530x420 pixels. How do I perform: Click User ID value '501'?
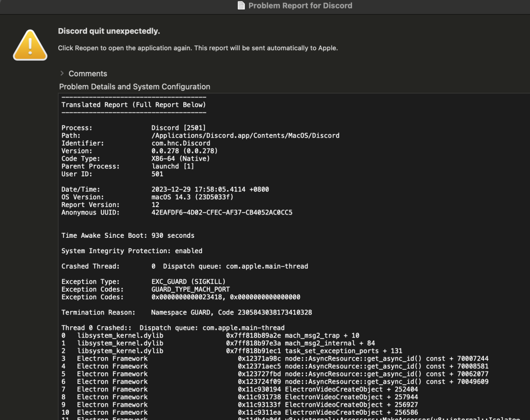click(x=157, y=174)
